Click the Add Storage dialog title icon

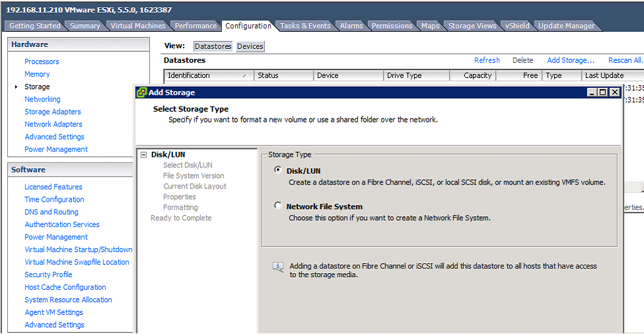click(142, 93)
